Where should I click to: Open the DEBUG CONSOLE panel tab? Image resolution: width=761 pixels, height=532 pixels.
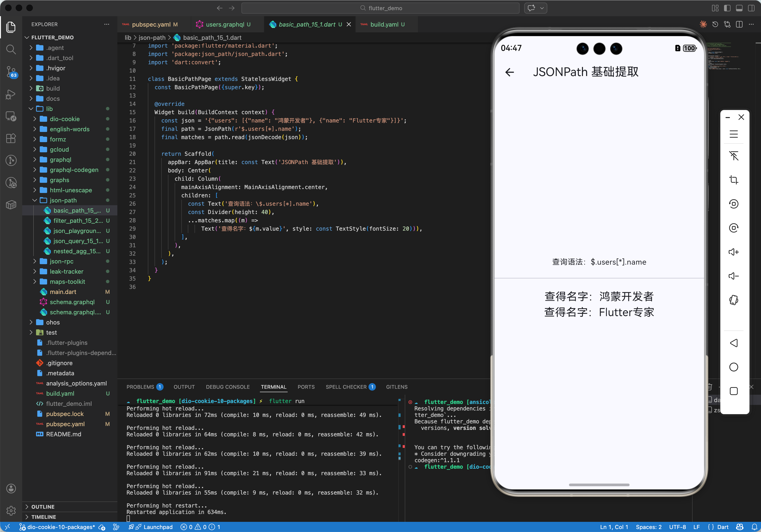click(x=228, y=387)
